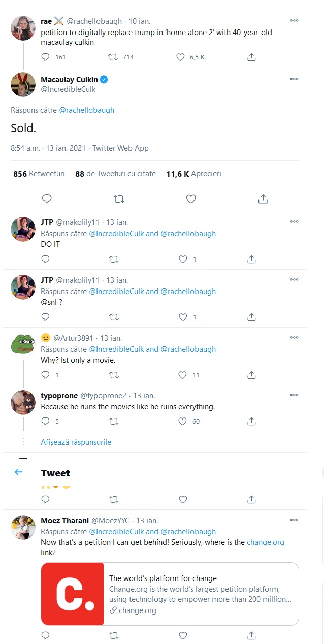Reply to JTP's "@snl ?" tweet

pos(45,317)
